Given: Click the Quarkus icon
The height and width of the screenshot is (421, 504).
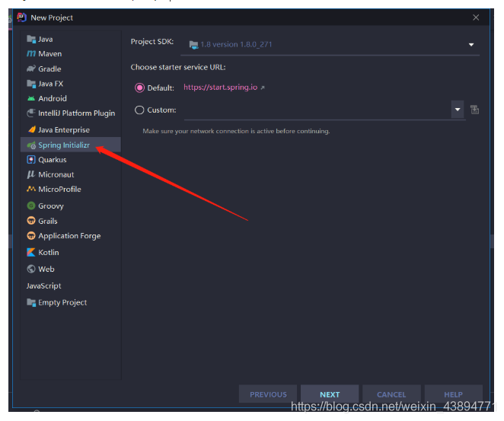Looking at the screenshot, I should (x=31, y=160).
